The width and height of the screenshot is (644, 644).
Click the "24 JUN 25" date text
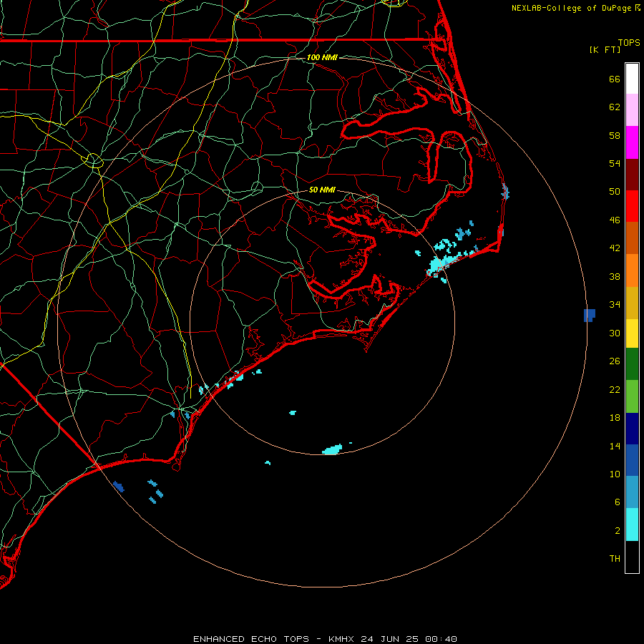tap(389, 639)
